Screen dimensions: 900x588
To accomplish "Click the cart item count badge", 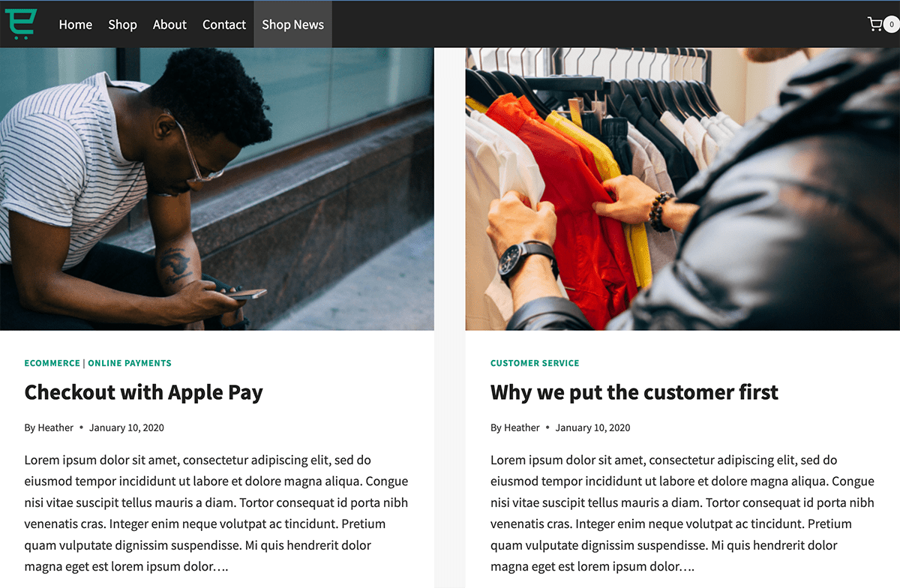I will pos(891,25).
